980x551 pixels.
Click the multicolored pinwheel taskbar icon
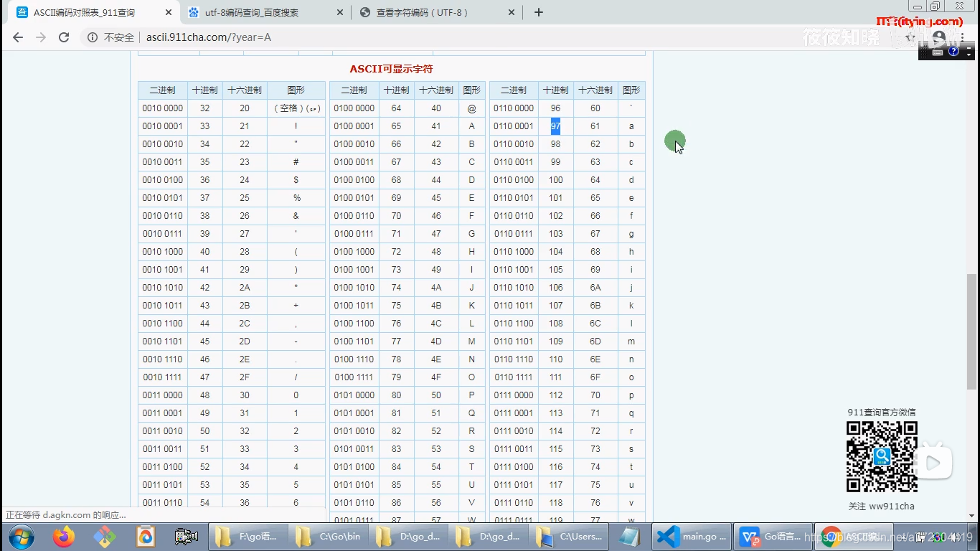(x=105, y=537)
